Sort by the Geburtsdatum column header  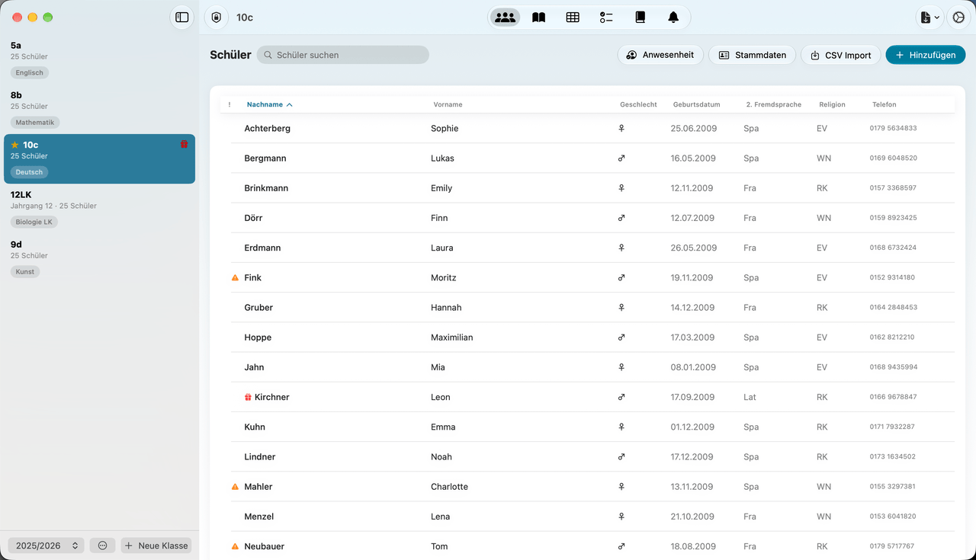tap(696, 104)
